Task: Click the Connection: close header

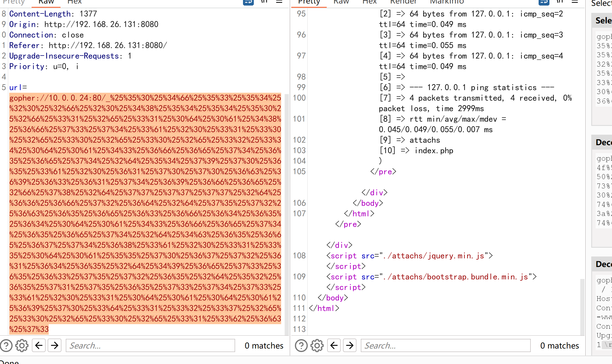Action: tap(46, 35)
